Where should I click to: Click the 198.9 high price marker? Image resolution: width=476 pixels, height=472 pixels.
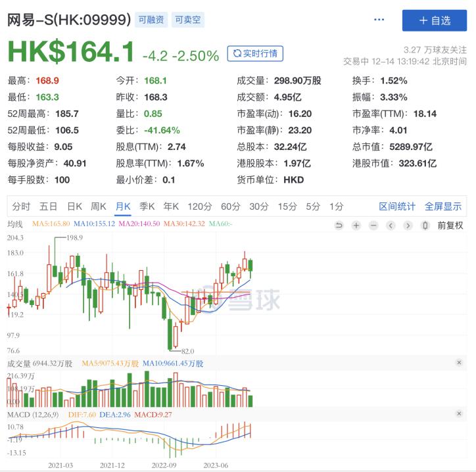click(x=74, y=237)
